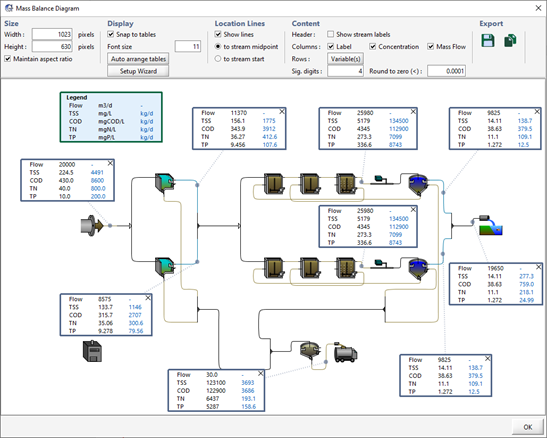The width and height of the screenshot is (547, 438).
Task: Select the influent source icon
Action: [92, 226]
